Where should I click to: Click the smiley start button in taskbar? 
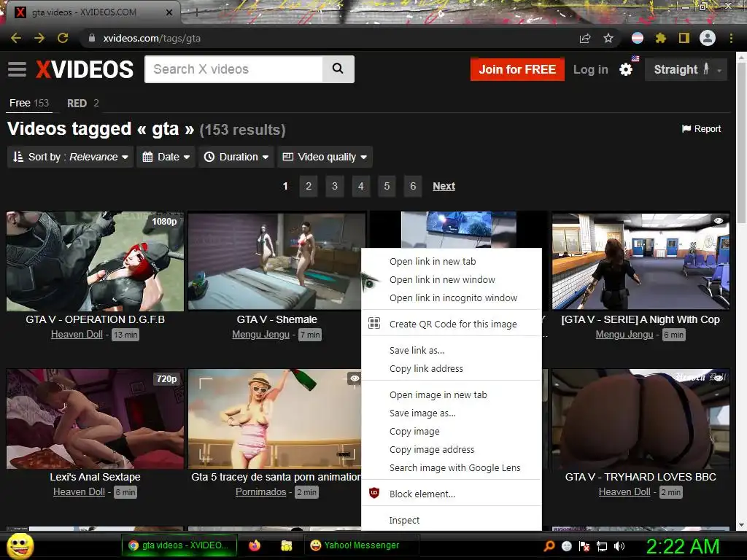click(x=20, y=545)
